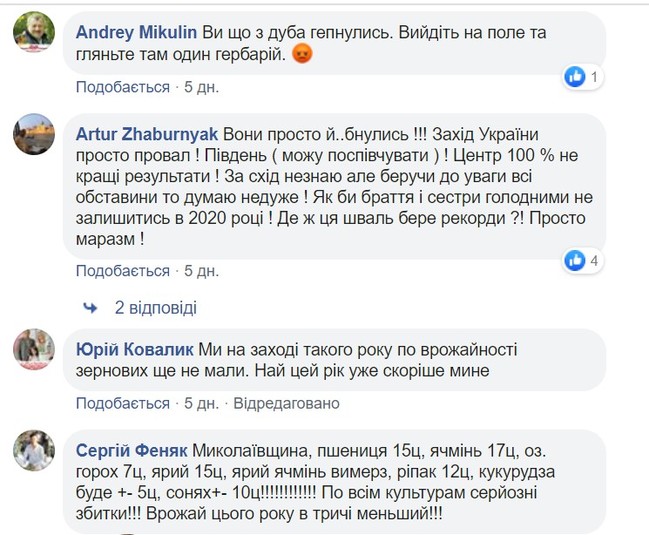The image size is (649, 535).
Task: Show edit history via Відредаговано label
Action: pyautogui.click(x=285, y=404)
